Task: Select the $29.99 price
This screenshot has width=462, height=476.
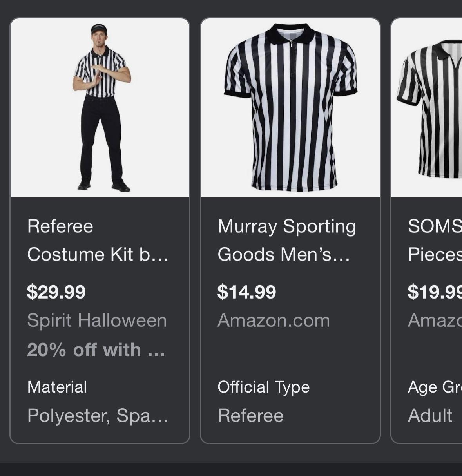Action: click(x=56, y=292)
